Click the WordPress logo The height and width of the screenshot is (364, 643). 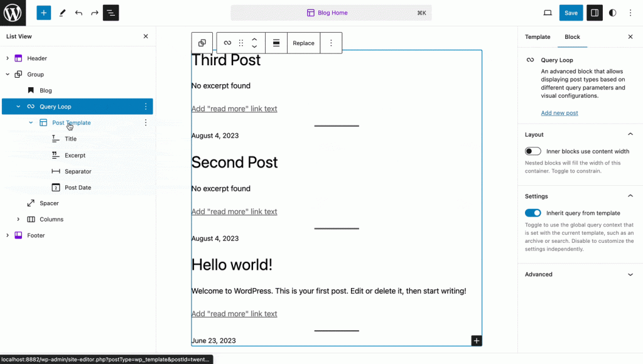13,13
